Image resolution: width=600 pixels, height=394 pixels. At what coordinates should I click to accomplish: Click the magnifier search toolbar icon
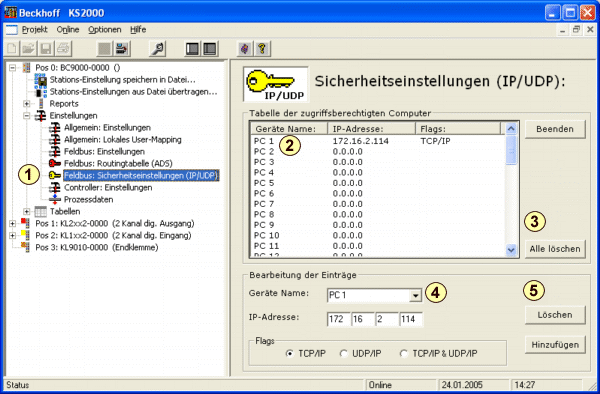click(x=158, y=49)
